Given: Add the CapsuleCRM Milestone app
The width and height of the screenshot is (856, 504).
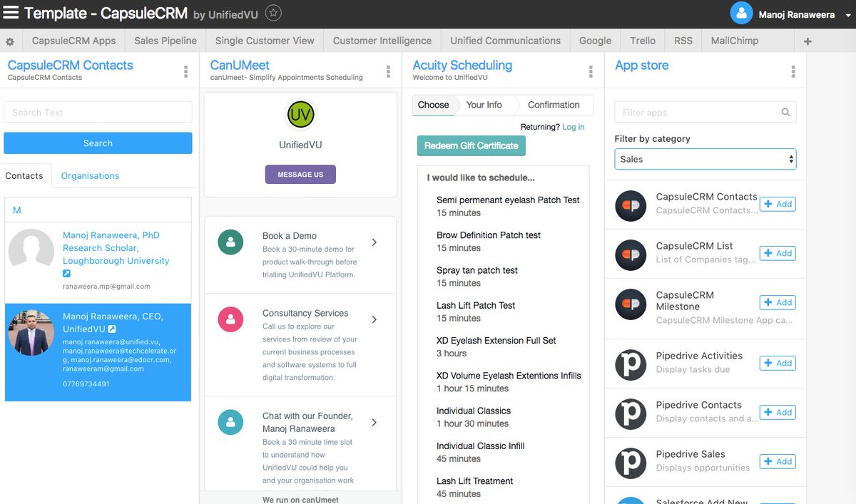Looking at the screenshot, I should click(778, 302).
